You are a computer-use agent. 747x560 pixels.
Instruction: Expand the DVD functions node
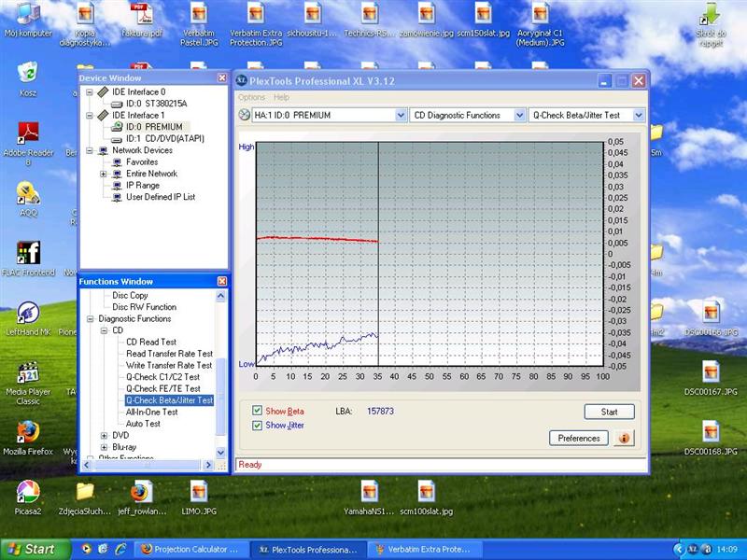pos(104,435)
